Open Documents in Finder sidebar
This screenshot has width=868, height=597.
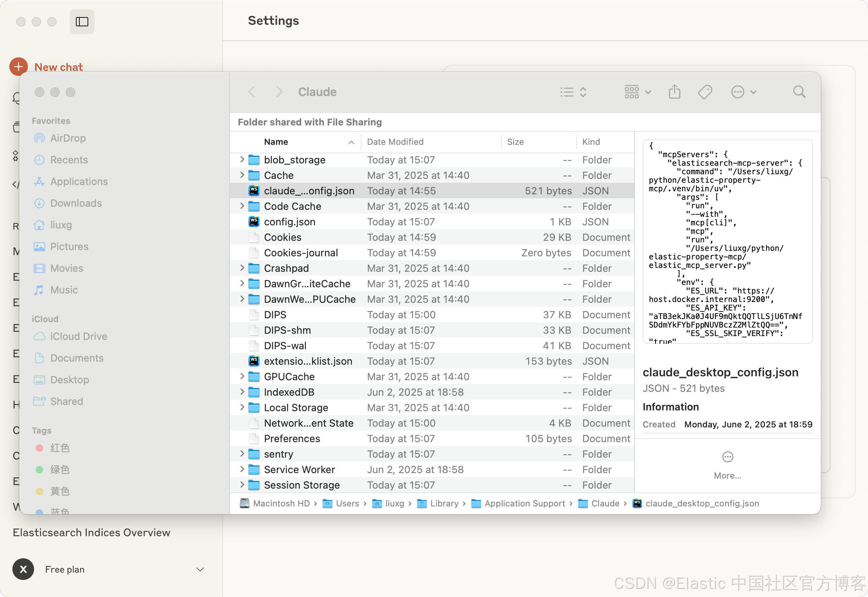(x=69, y=358)
